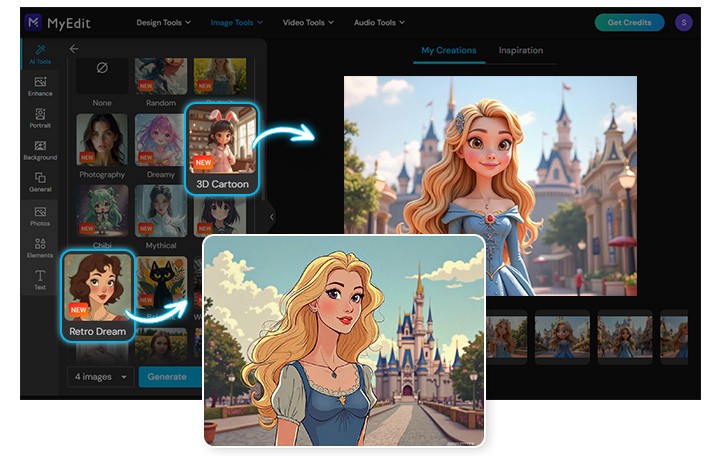720x456 pixels.
Task: Switch to the Inspiration tab
Action: (x=521, y=51)
